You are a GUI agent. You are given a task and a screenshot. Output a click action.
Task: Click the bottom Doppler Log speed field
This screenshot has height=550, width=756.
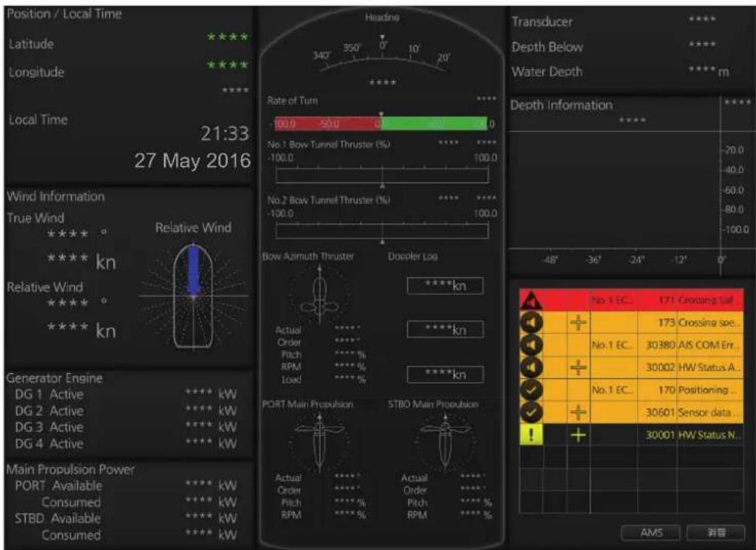tap(445, 374)
